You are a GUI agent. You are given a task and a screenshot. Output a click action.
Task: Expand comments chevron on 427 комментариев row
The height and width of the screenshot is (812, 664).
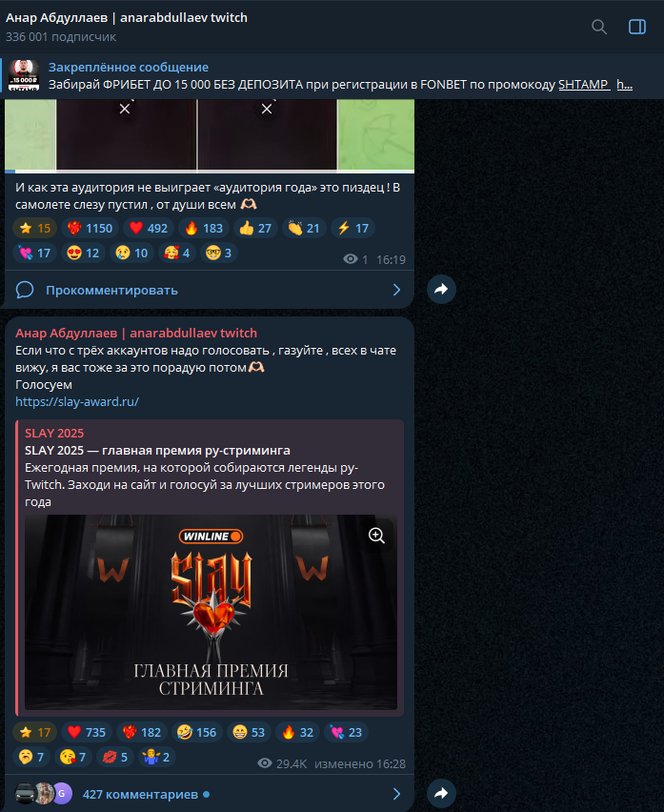point(396,794)
